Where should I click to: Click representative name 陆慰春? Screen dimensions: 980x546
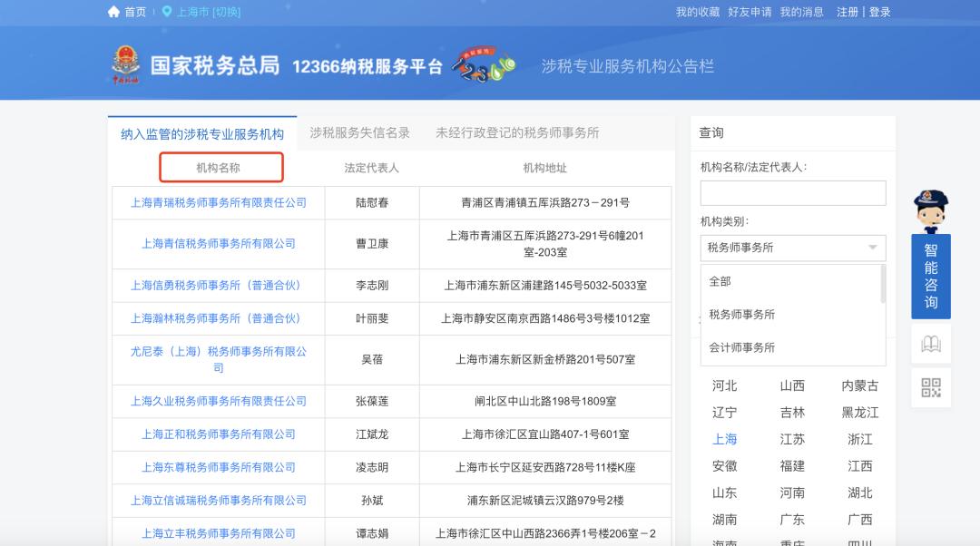pos(372,202)
